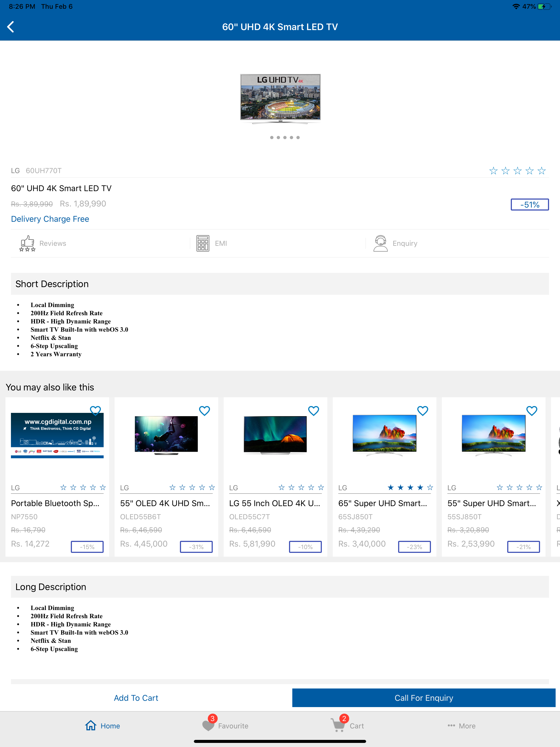Rate product via main star rating
560x747 pixels.
pos(517,171)
